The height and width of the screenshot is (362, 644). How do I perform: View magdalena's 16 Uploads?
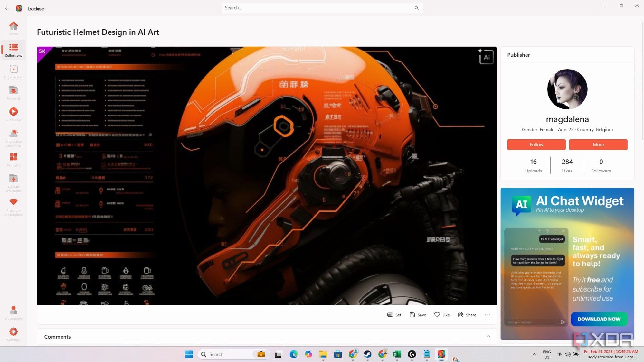coord(533,165)
